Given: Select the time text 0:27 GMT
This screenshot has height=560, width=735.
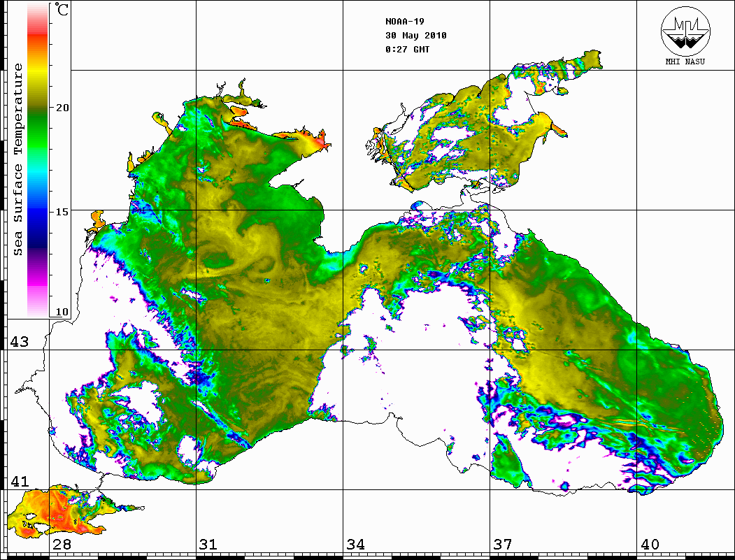Looking at the screenshot, I should (407, 50).
